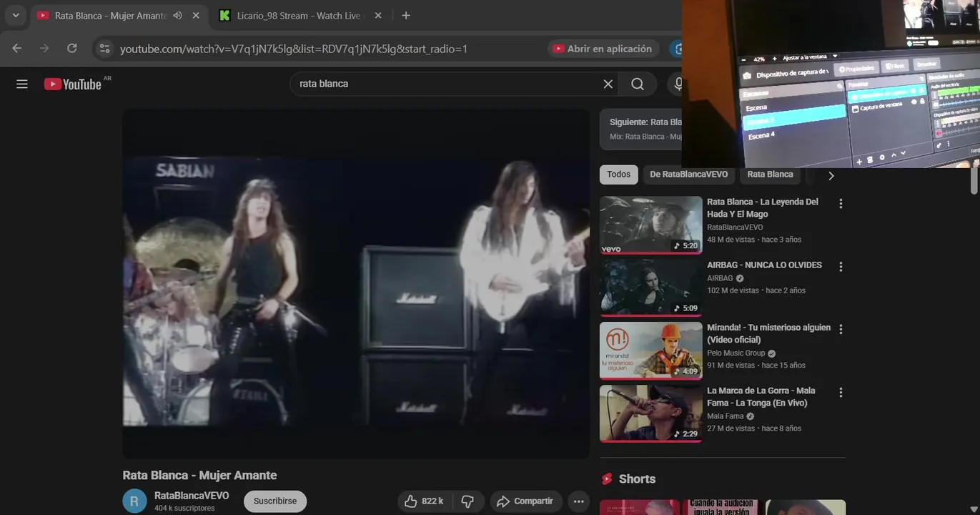Viewport: 980px width, 515px height.
Task: Click the browser address bar URL
Action: tap(293, 49)
